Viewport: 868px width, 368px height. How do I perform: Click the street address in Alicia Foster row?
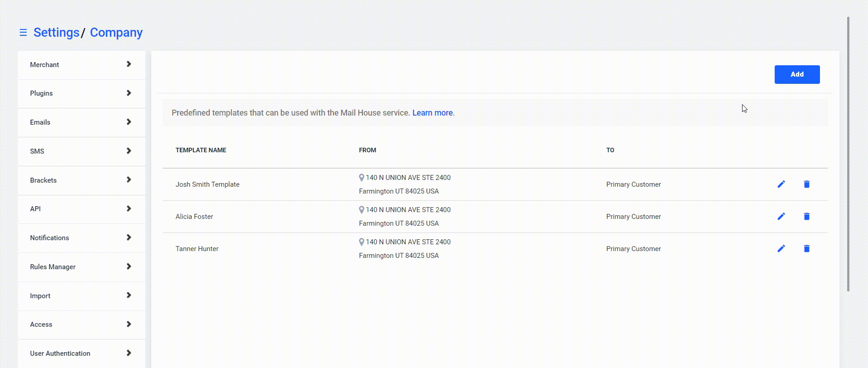point(408,210)
